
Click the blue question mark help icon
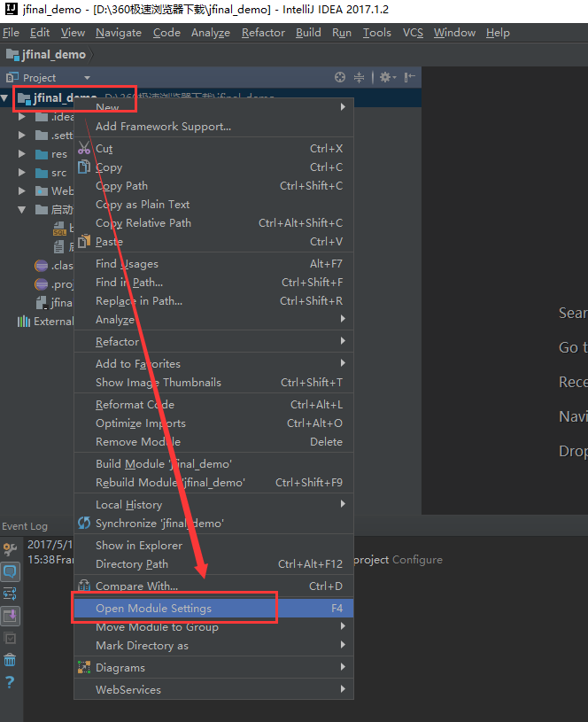point(10,682)
